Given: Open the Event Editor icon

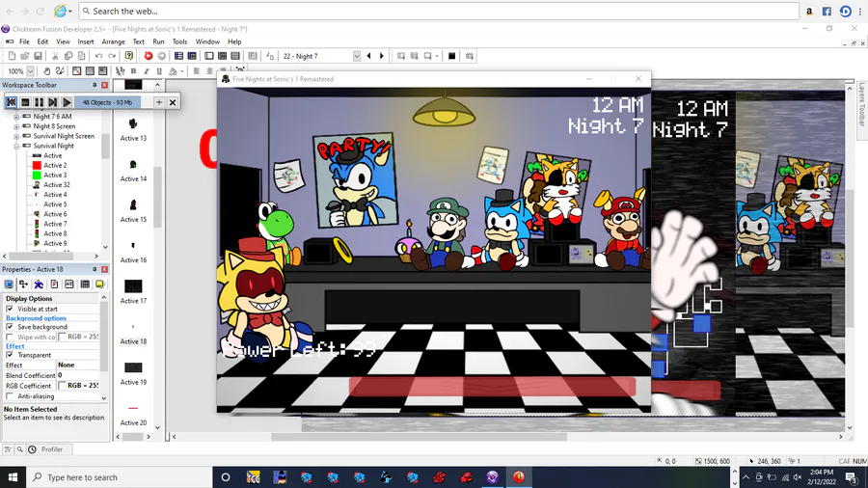Looking at the screenshot, I should [x=222, y=56].
